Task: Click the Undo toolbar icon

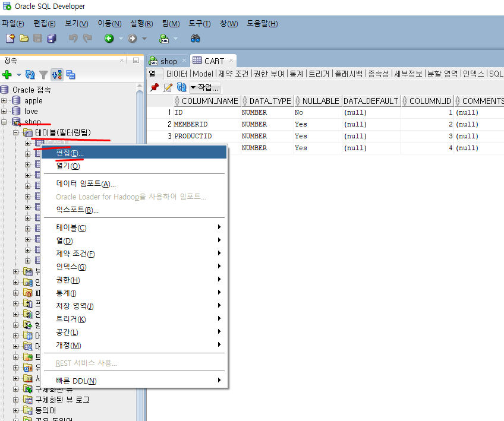Action: coord(73,39)
